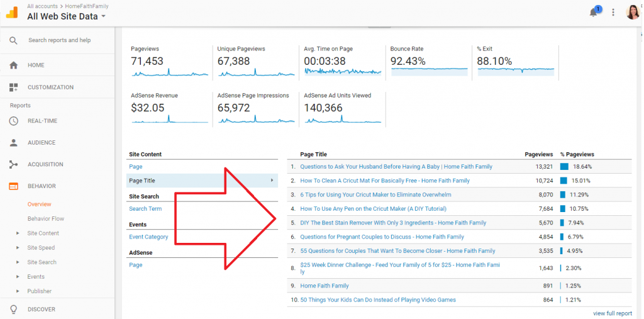Image resolution: width=644 pixels, height=319 pixels.
Task: Open How To Use Any Pen link
Action: tap(374, 209)
